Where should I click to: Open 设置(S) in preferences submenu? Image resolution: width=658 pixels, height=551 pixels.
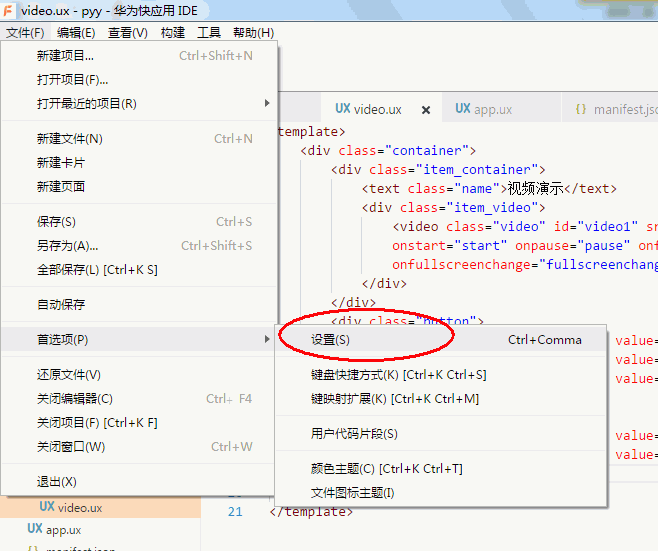coord(441,340)
